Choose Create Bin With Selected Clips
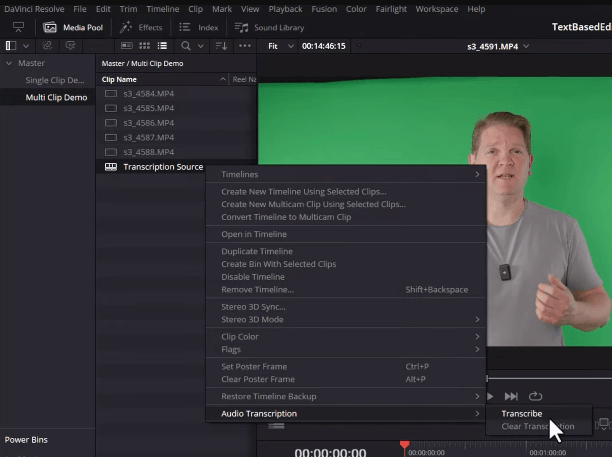Image resolution: width=612 pixels, height=457 pixels. (x=346, y=264)
